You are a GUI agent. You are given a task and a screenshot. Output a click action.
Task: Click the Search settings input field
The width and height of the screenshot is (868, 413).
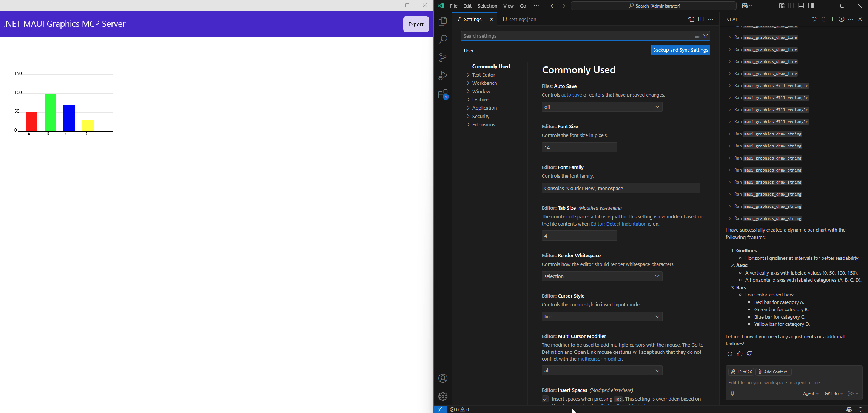click(576, 36)
